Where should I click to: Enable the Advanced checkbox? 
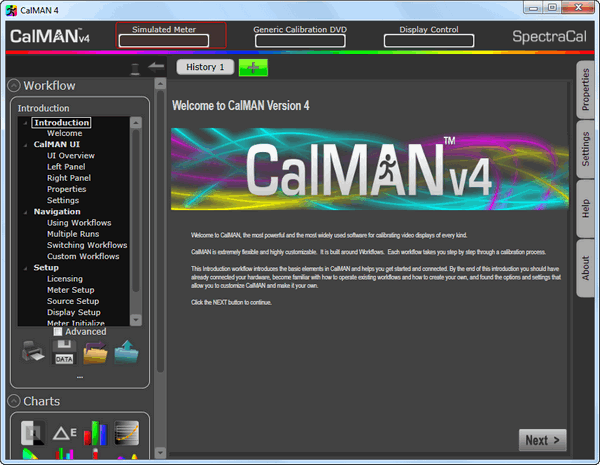[x=58, y=331]
